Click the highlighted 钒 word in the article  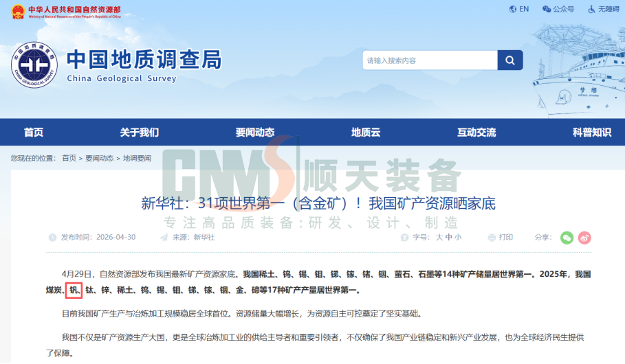pyautogui.click(x=74, y=291)
